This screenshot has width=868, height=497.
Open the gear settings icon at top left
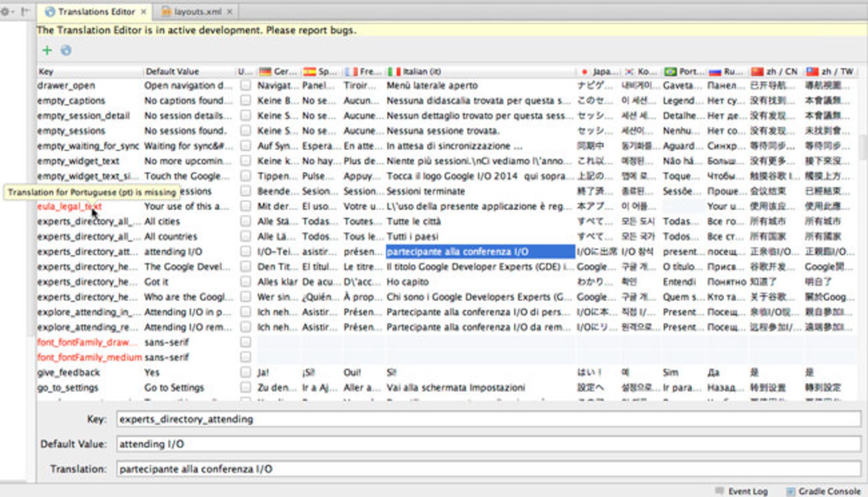(x=5, y=11)
